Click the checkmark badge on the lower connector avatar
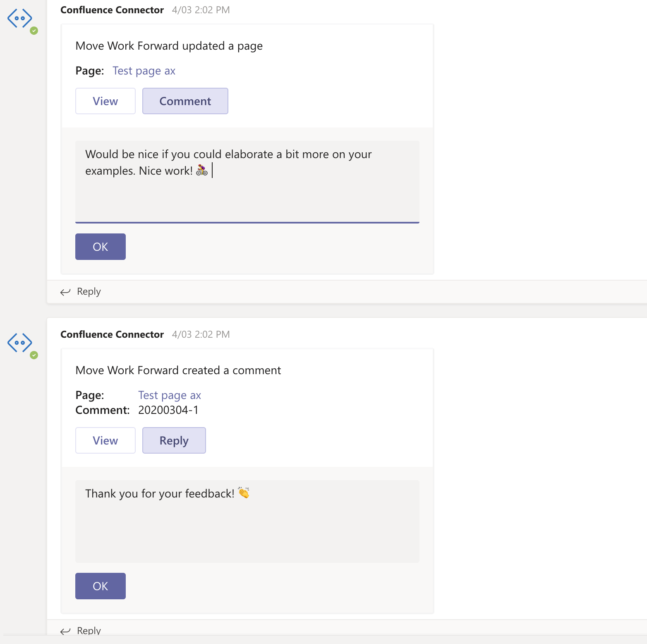 click(34, 354)
